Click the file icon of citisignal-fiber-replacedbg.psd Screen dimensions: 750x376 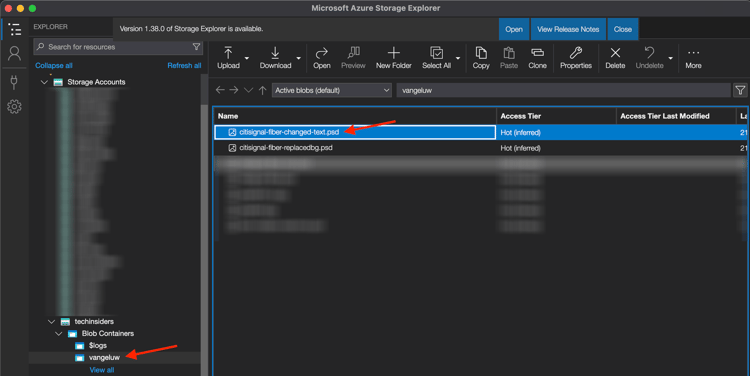coord(232,148)
